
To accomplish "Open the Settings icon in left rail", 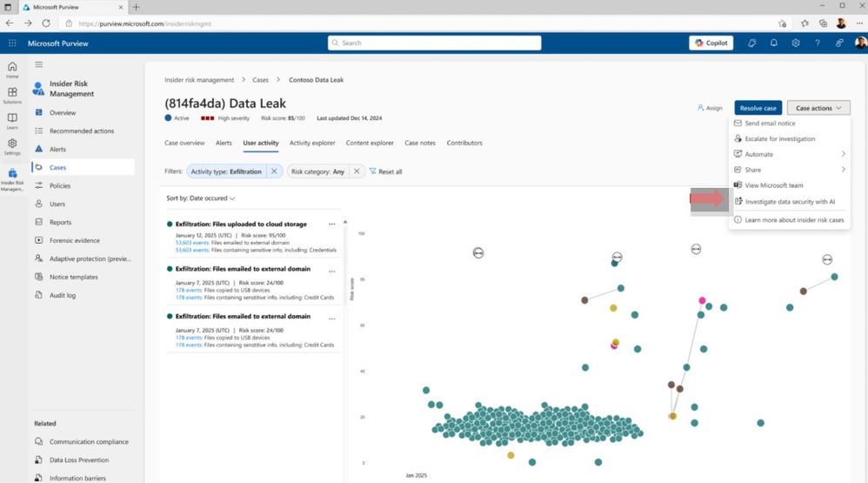I will (x=12, y=146).
